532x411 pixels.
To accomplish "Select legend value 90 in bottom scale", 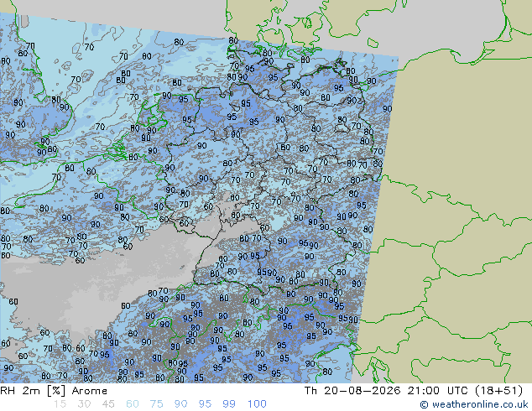I will pos(180,404).
